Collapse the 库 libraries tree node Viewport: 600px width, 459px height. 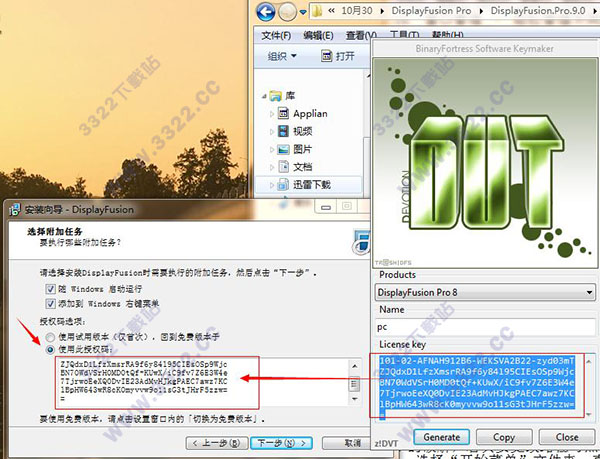(264, 96)
